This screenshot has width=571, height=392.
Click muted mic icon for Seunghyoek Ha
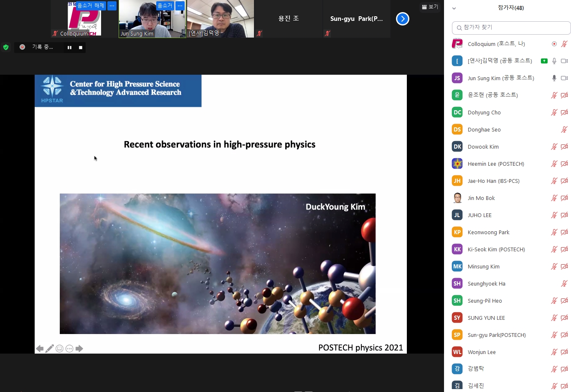point(564,283)
